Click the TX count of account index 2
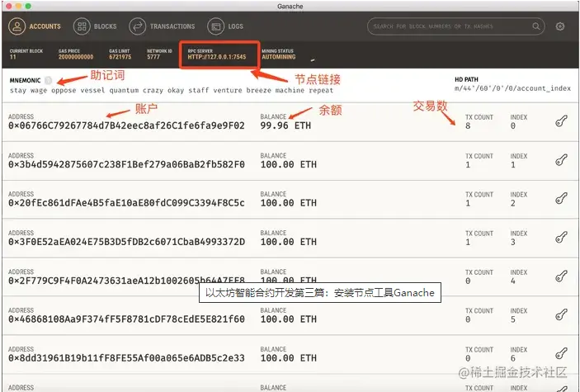Viewport: 580px width, 392px height. click(468, 203)
